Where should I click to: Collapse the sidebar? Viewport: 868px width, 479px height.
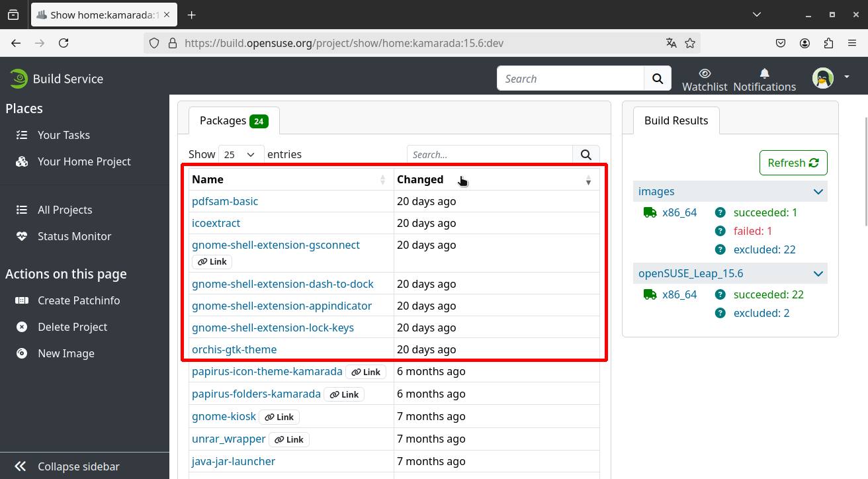(x=78, y=466)
